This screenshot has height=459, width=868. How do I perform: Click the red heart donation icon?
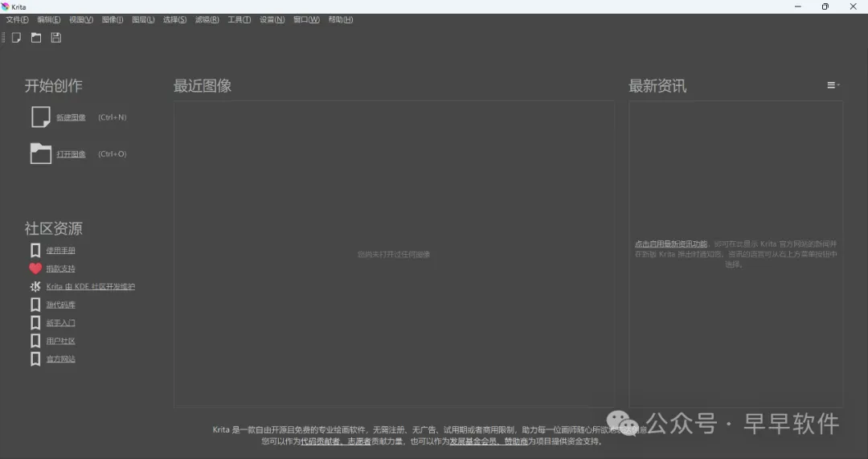click(x=35, y=268)
